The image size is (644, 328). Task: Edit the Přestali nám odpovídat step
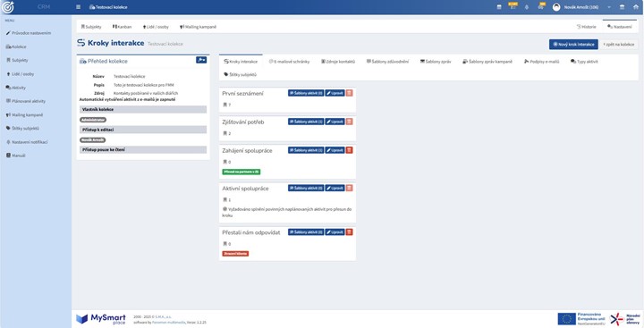coord(335,232)
